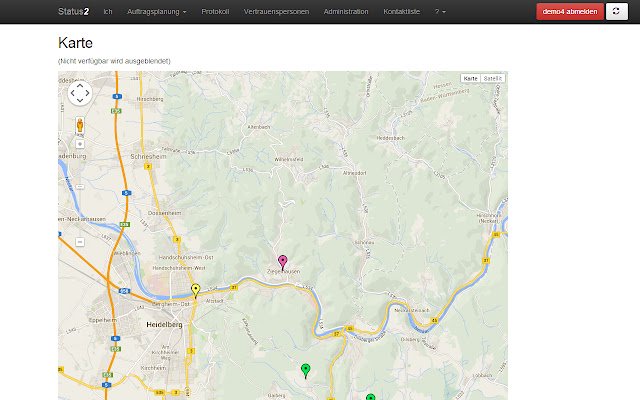
Task: Open the Kontaktliste page
Action: 401,12
